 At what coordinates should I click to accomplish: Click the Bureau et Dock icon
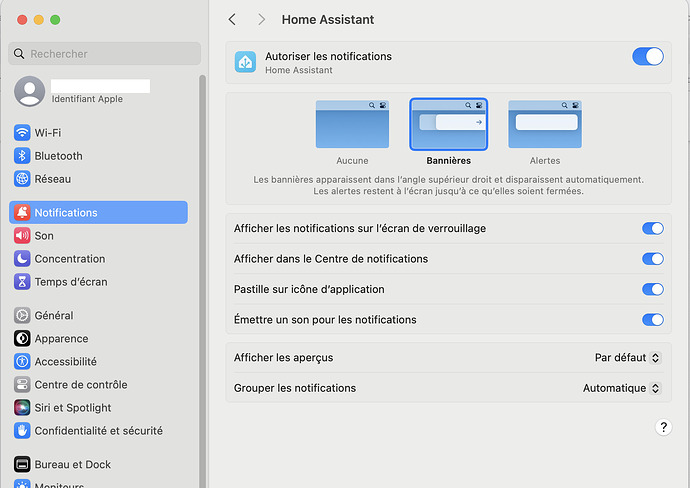(22, 464)
